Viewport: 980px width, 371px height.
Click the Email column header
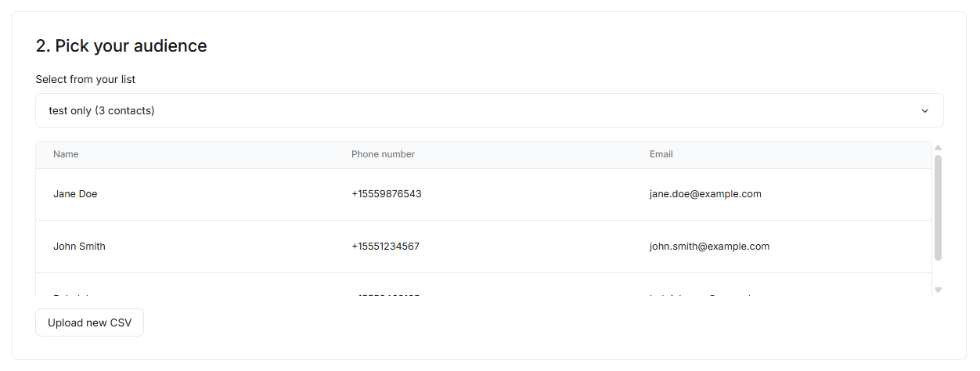point(661,154)
